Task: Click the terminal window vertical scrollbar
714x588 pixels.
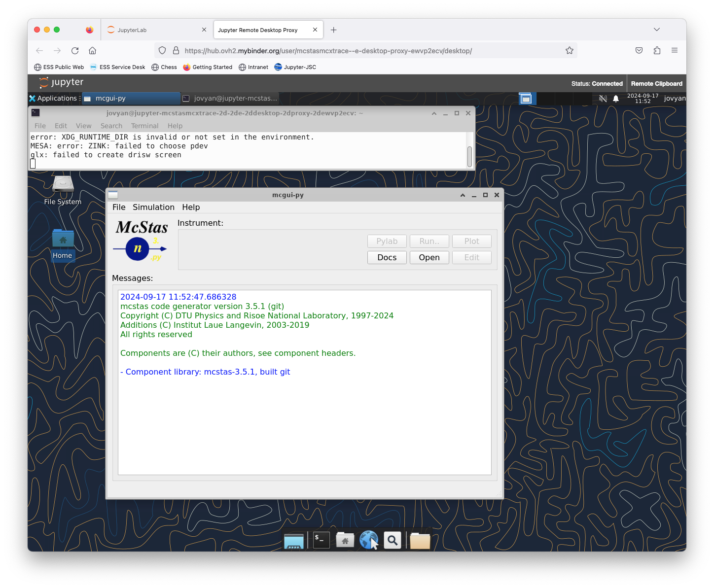Action: 469,157
